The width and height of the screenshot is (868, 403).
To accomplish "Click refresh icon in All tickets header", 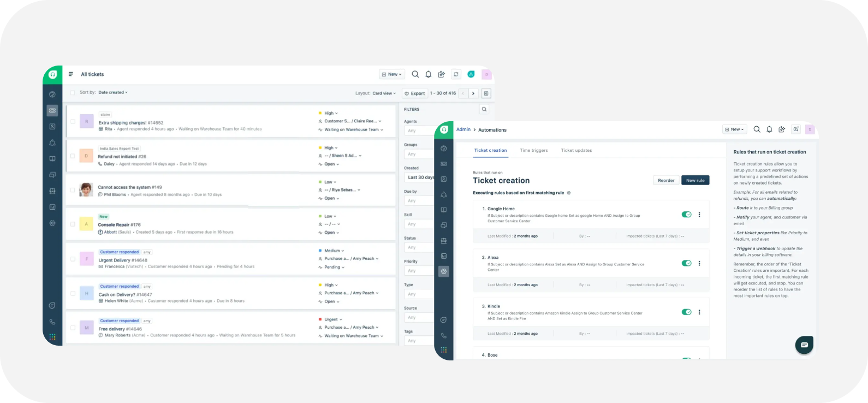I will click(456, 74).
